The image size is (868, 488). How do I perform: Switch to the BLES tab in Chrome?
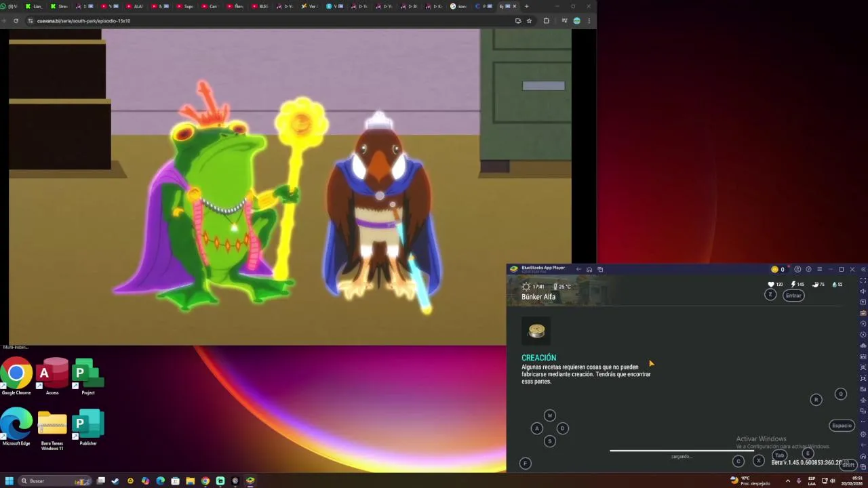point(260,6)
